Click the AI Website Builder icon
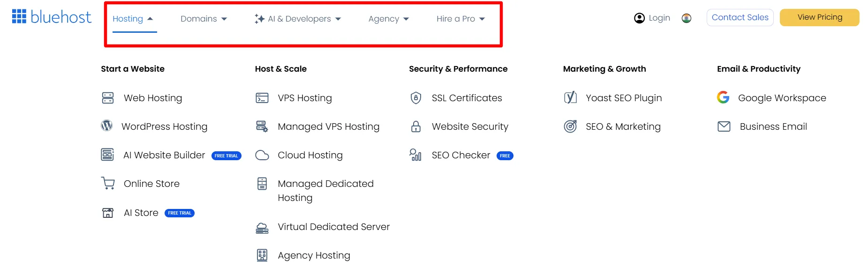Image resolution: width=868 pixels, height=267 pixels. click(107, 155)
